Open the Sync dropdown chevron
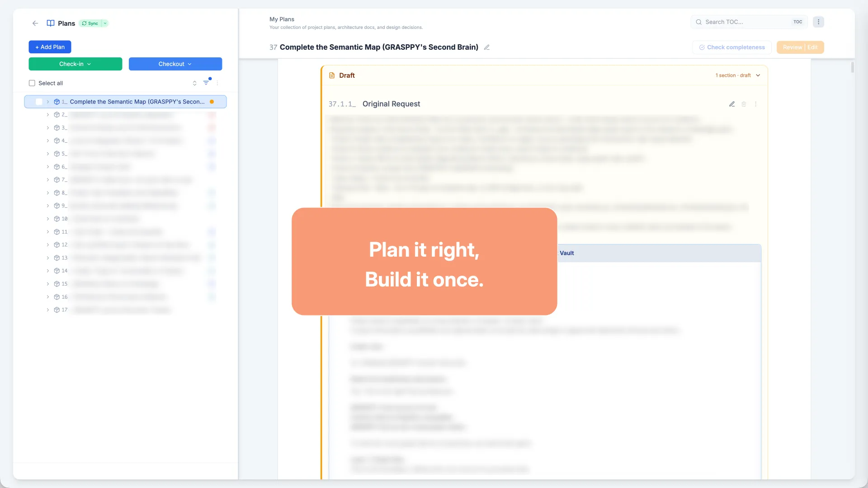 tap(105, 23)
